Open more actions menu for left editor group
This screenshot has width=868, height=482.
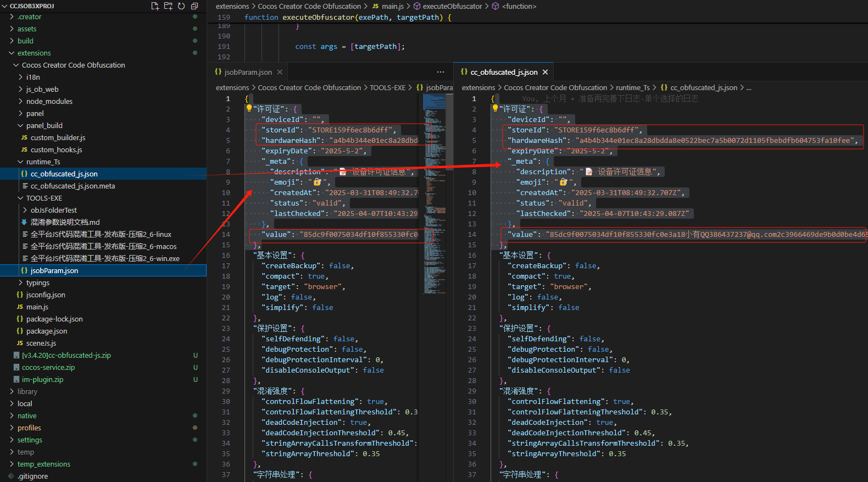[x=441, y=72]
